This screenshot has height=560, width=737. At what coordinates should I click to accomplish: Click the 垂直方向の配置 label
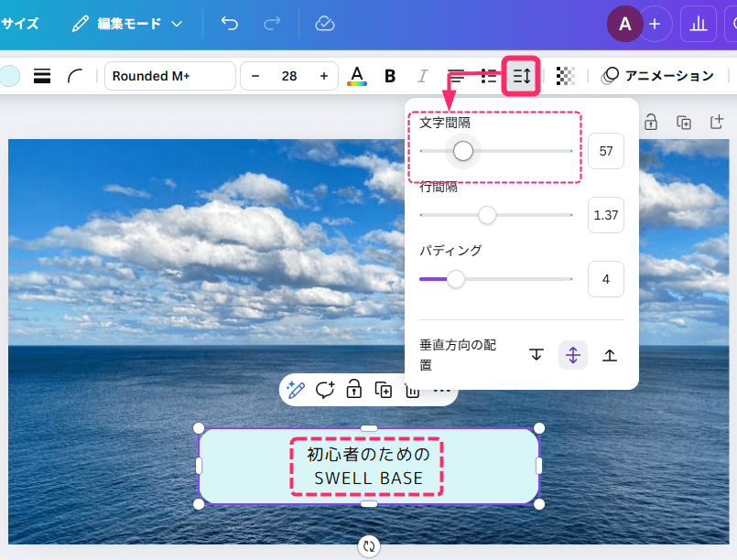pyautogui.click(x=458, y=355)
